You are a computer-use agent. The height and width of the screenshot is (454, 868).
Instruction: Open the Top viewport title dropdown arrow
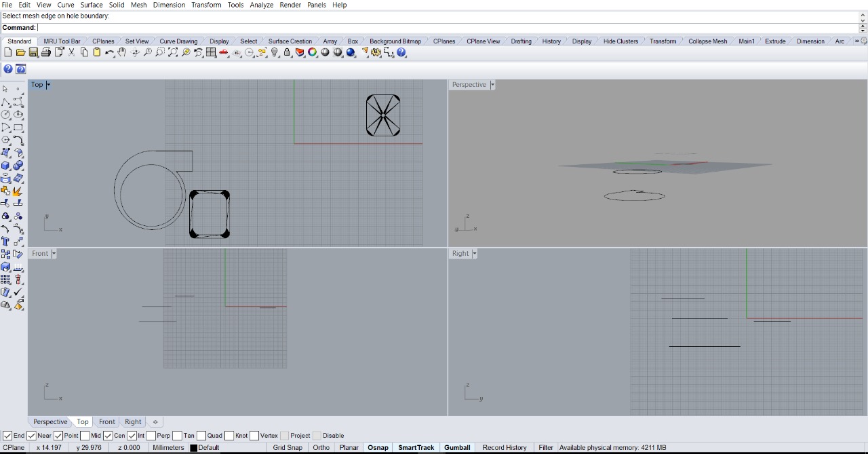(47, 85)
